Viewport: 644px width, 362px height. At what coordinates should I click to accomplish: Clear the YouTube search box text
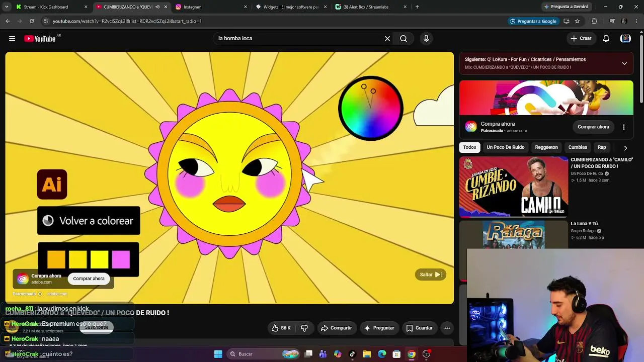(x=387, y=39)
